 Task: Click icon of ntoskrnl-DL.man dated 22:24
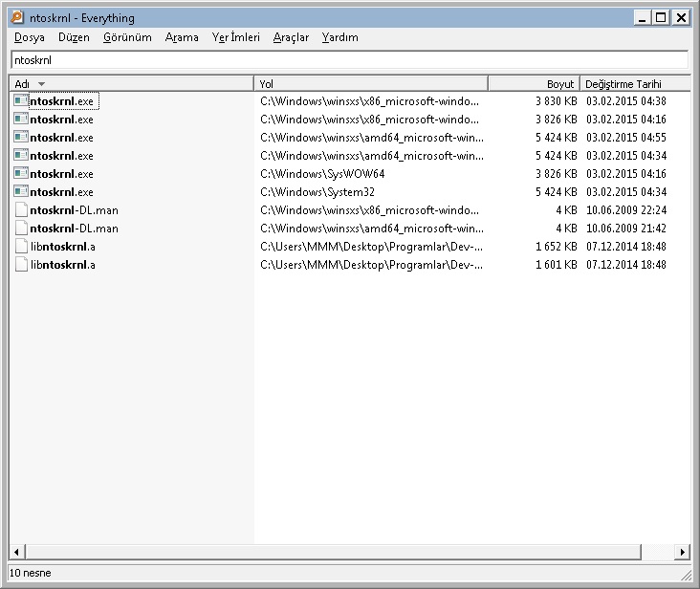[20, 210]
